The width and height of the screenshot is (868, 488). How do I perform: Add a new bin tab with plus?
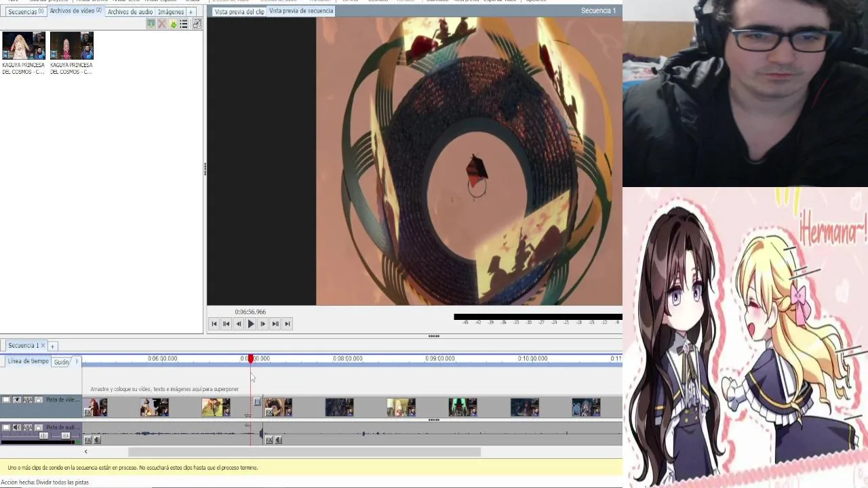pos(191,12)
